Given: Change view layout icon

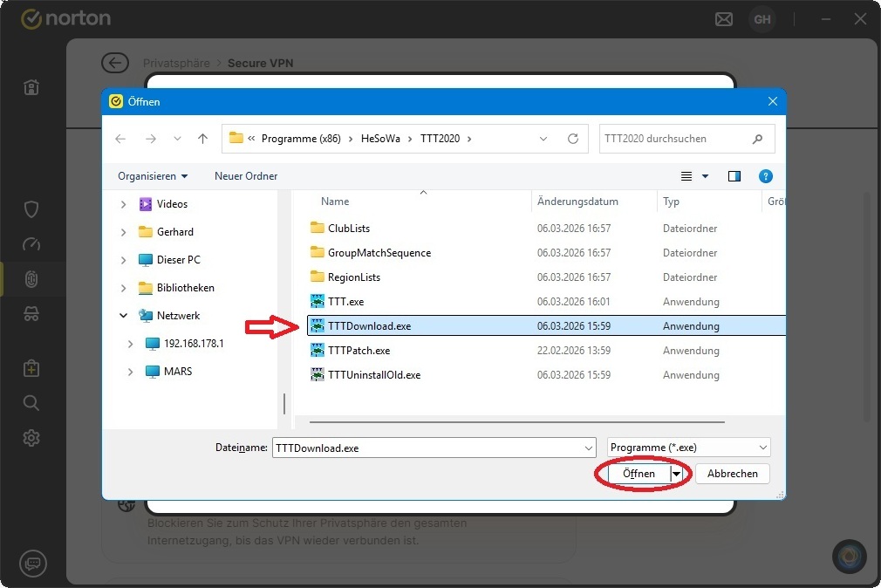Looking at the screenshot, I should (x=686, y=176).
